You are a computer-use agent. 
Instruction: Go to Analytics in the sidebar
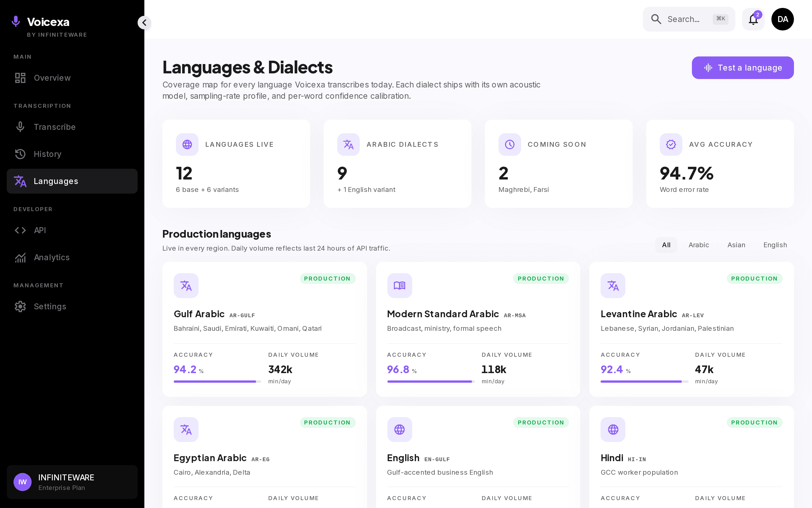click(72, 257)
